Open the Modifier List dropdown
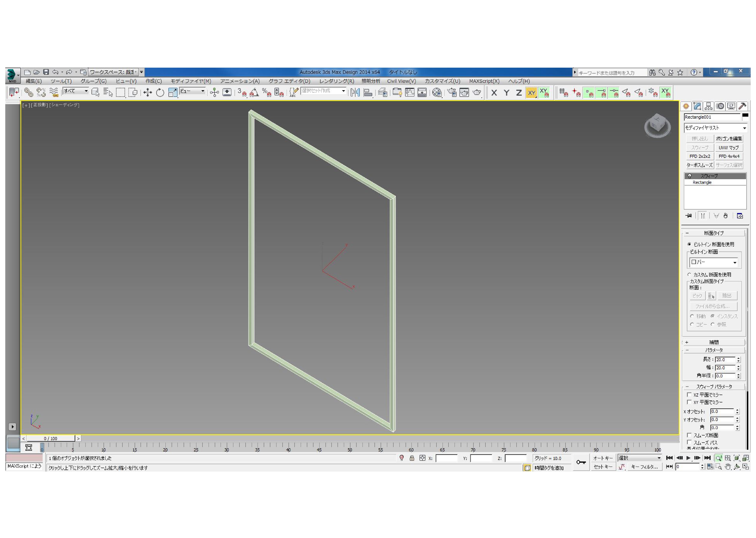This screenshot has width=756, height=538. 715,128
